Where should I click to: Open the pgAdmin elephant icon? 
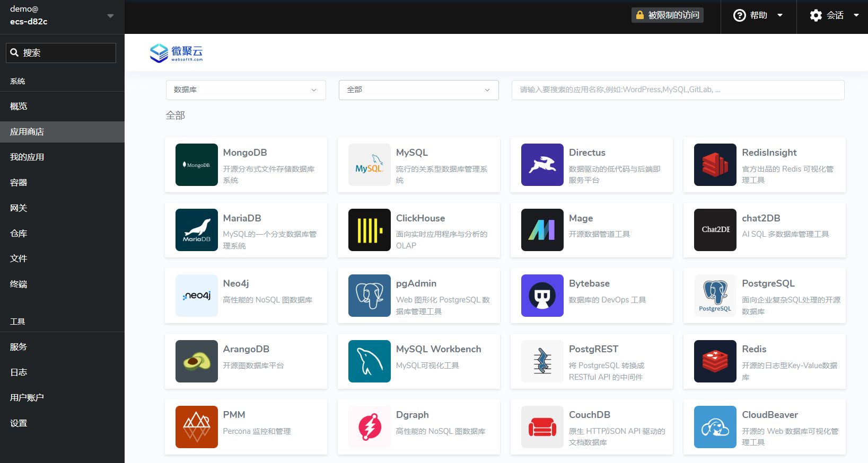369,296
